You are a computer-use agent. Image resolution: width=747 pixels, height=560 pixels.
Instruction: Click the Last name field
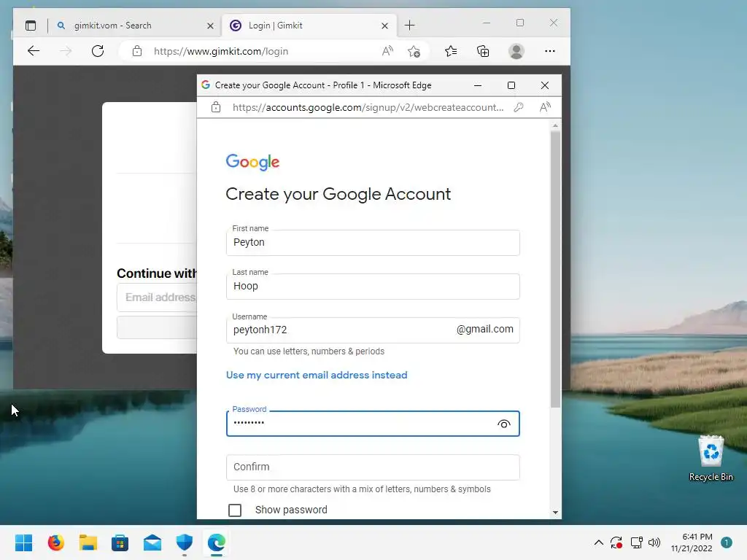(x=373, y=286)
